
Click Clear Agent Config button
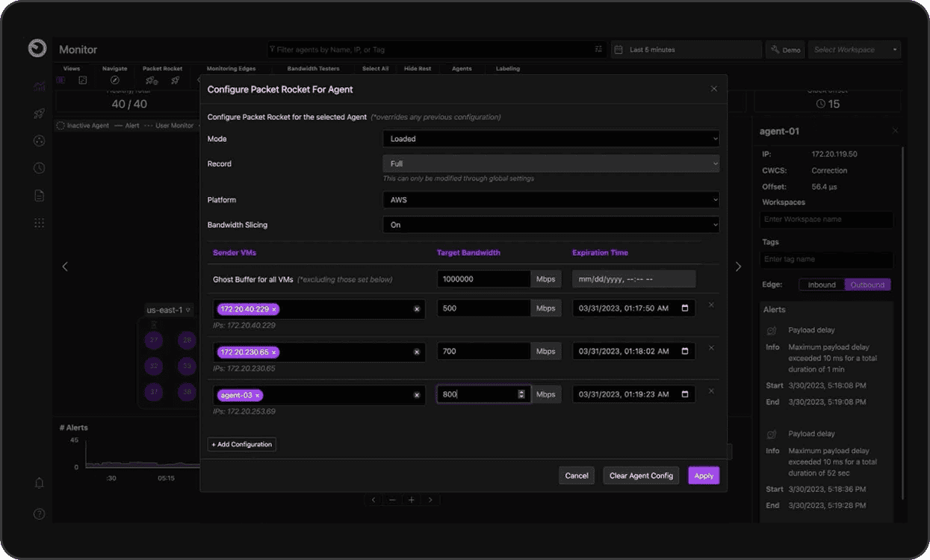coord(641,476)
